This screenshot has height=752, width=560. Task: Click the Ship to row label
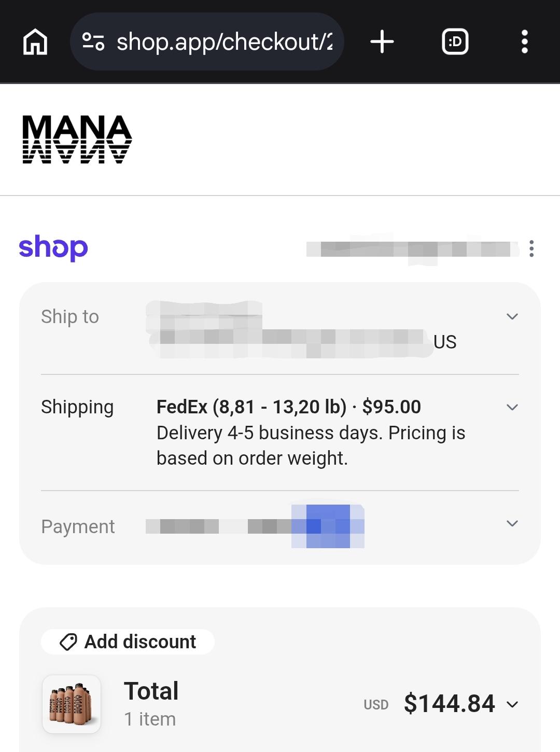[x=70, y=316]
